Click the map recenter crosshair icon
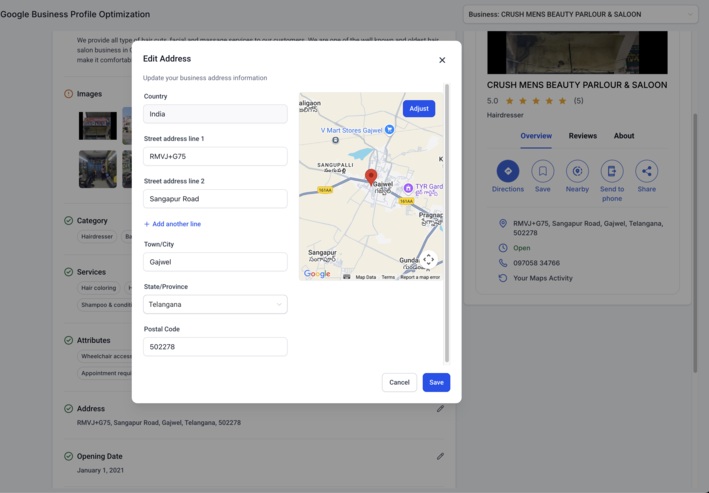The width and height of the screenshot is (709, 493). point(428,260)
